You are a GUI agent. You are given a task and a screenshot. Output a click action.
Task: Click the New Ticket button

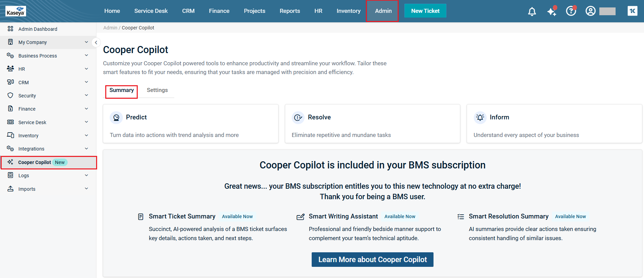click(425, 11)
